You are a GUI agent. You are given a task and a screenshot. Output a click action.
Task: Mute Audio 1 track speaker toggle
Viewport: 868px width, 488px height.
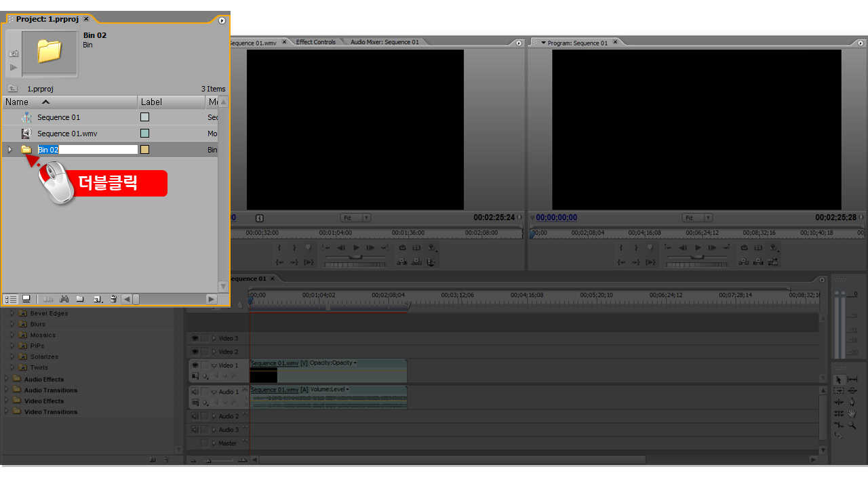coord(195,392)
